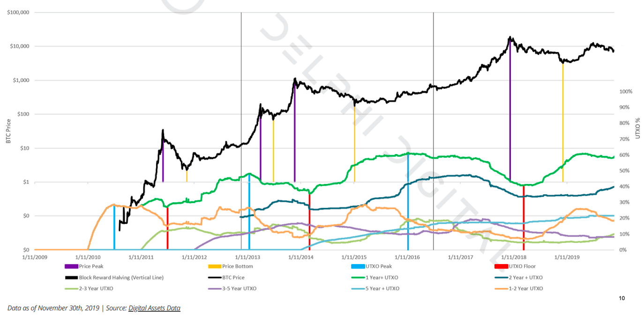Select the 5 Year + UTXO legend entry

pos(382,288)
